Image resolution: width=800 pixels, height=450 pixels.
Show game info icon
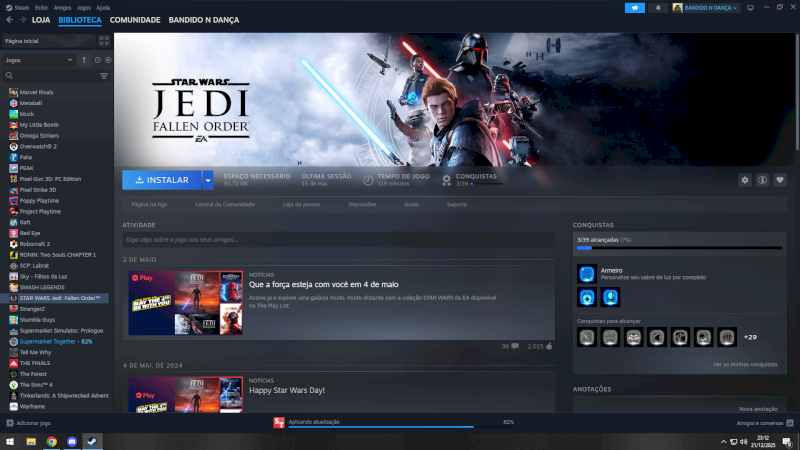(x=762, y=180)
